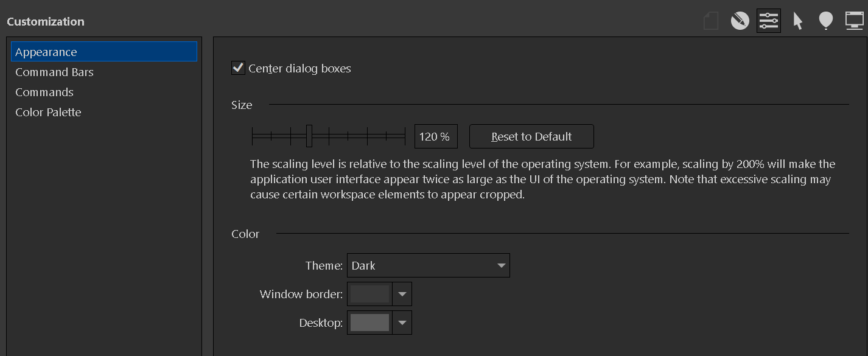The width and height of the screenshot is (868, 356).
Task: Click the 120 % scaling value field
Action: pyautogui.click(x=436, y=137)
